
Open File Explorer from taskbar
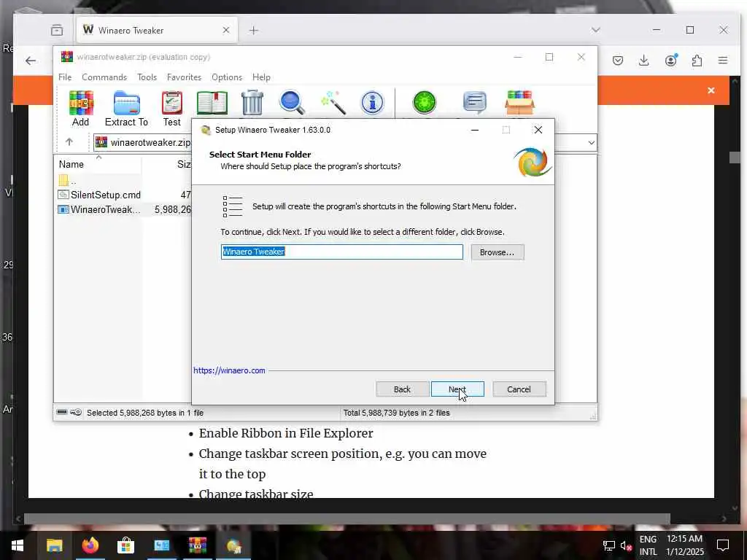pyautogui.click(x=54, y=545)
